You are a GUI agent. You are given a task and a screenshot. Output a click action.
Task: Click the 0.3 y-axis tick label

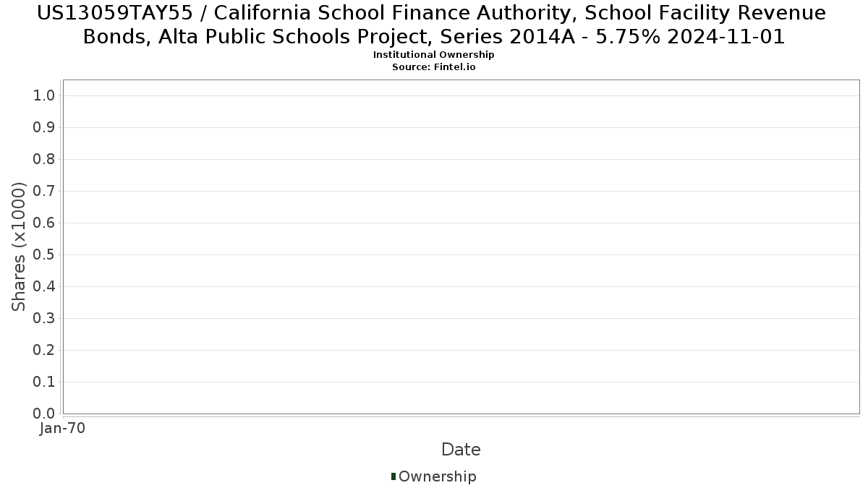pos(45,319)
